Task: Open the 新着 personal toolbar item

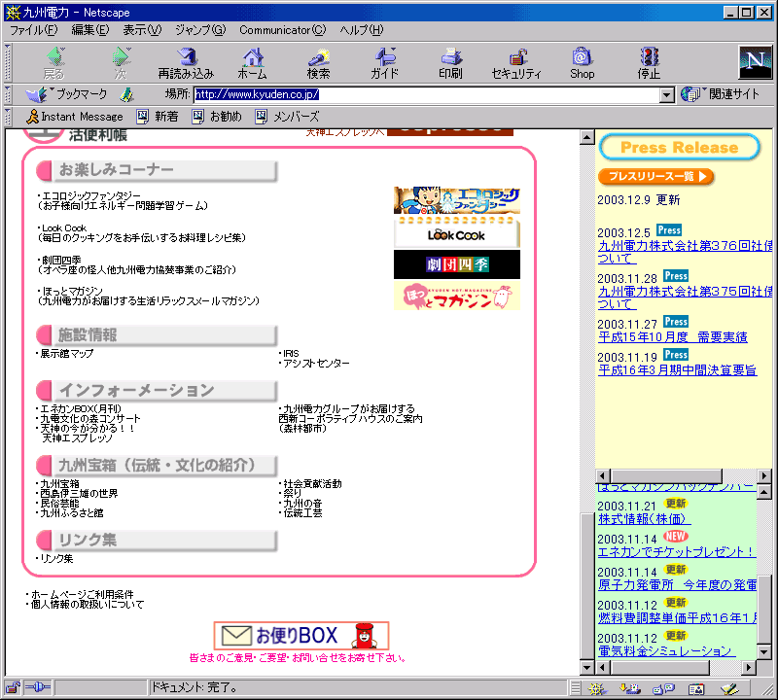Action: coord(158,117)
